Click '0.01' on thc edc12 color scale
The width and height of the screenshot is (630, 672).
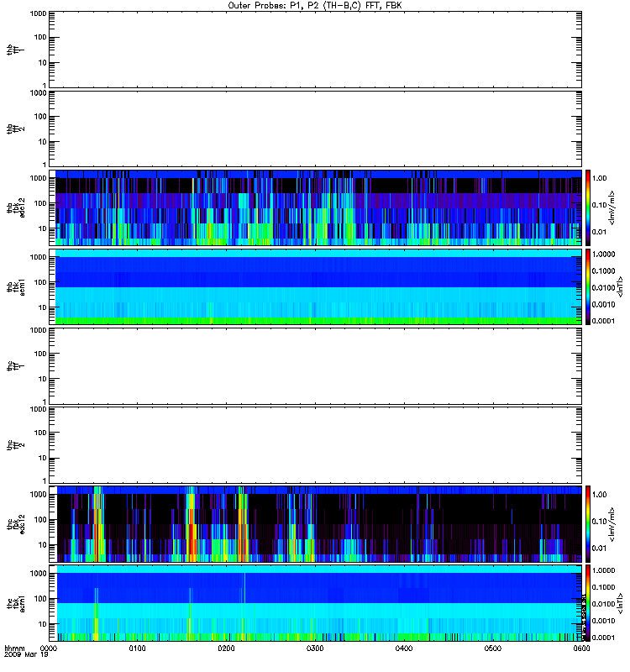[600, 549]
